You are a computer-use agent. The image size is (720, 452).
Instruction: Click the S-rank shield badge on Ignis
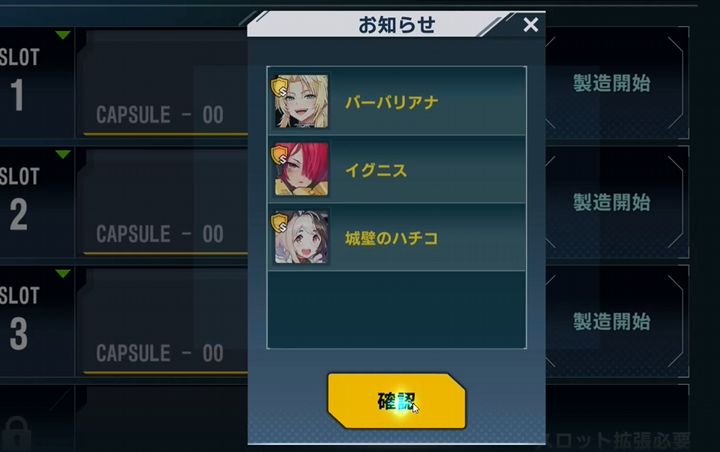[279, 155]
